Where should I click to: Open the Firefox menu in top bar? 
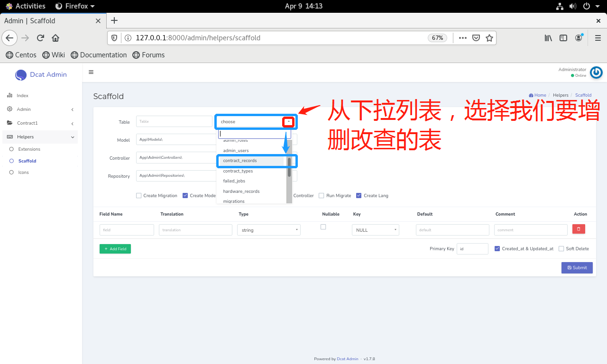pos(74,6)
